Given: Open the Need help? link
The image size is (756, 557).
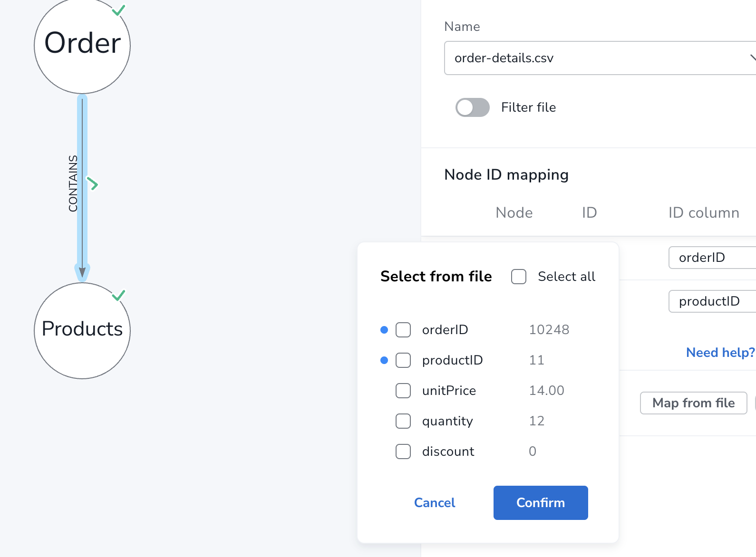Looking at the screenshot, I should tap(720, 353).
